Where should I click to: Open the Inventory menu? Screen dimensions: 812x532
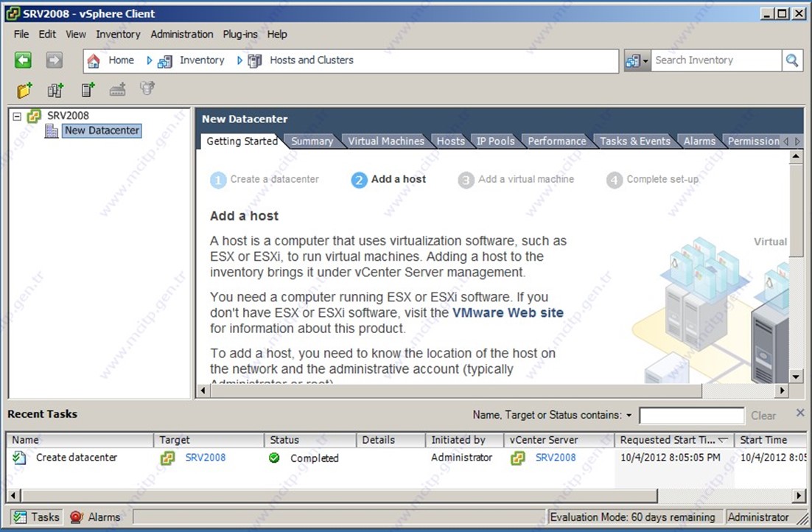coord(118,34)
